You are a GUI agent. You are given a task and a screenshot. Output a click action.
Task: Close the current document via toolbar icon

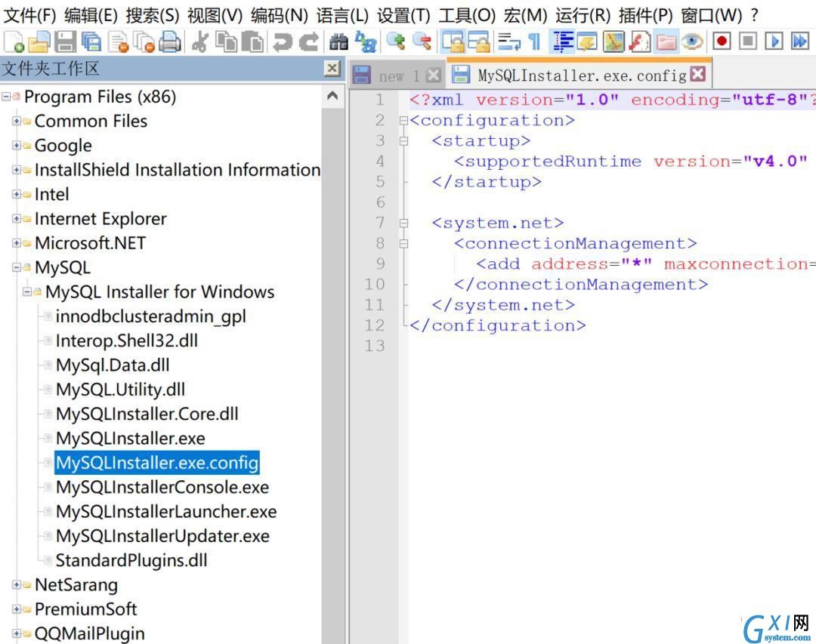[119, 42]
